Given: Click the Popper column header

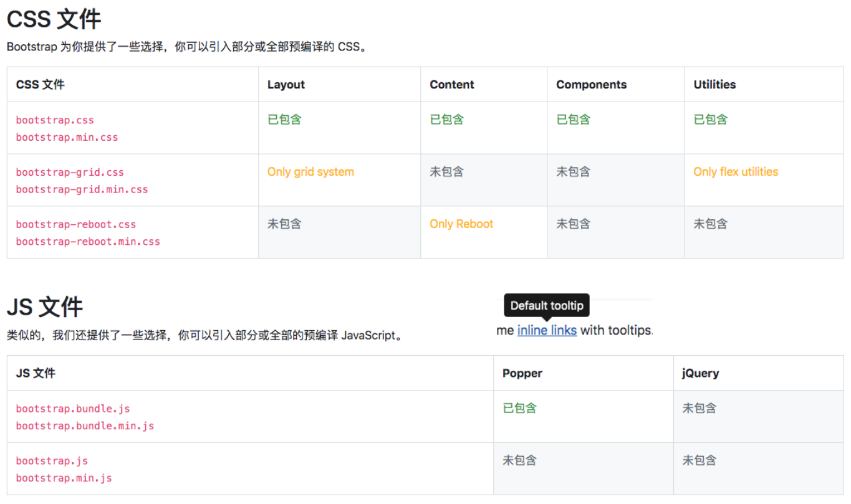Looking at the screenshot, I should [x=522, y=373].
